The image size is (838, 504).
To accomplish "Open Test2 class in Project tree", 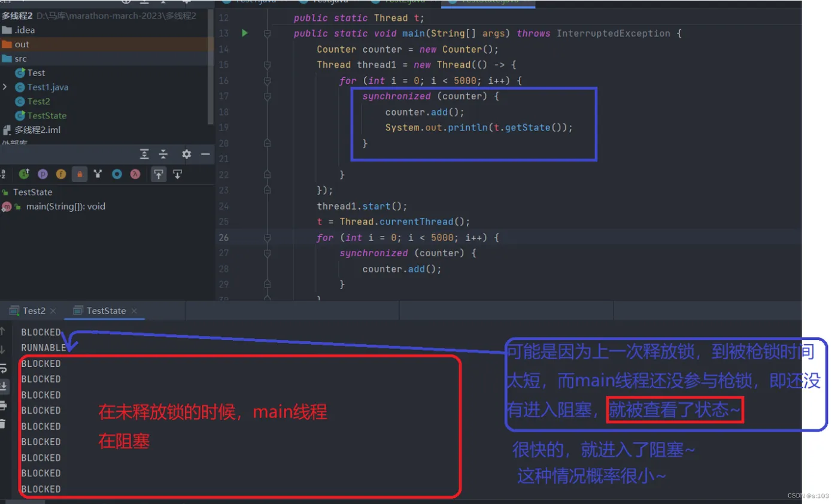I will point(32,101).
